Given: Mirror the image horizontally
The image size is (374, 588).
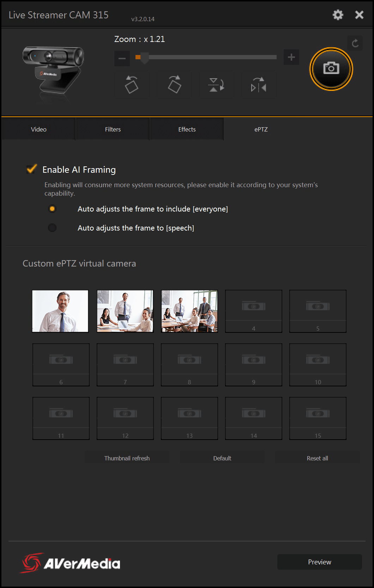Looking at the screenshot, I should 259,85.
